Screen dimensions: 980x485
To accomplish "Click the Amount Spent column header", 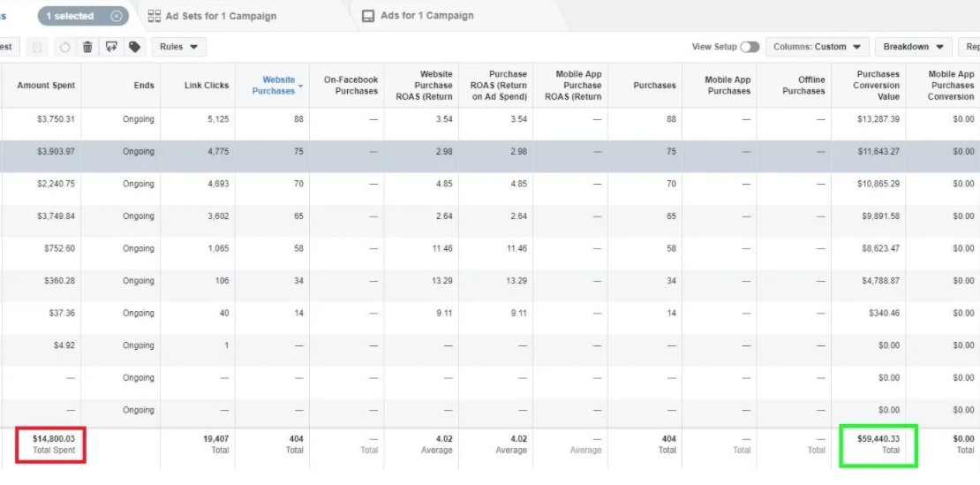I will 46,86.
